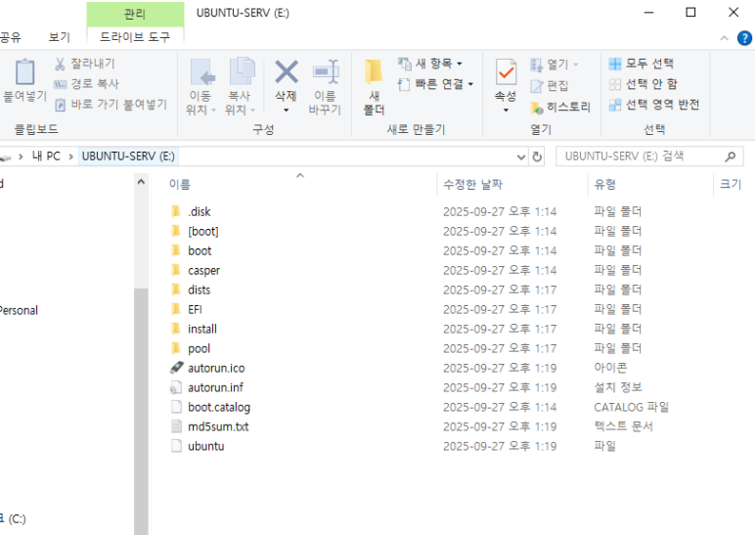This screenshot has height=535, width=756.
Task: Click the Cut (잘라내기) scissors icon
Action: tap(60, 64)
